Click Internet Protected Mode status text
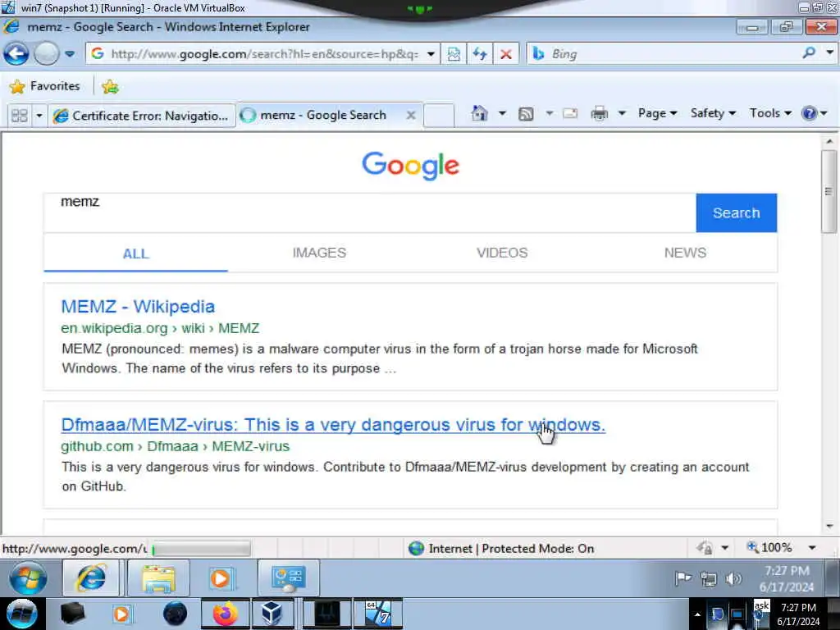 [x=511, y=549]
